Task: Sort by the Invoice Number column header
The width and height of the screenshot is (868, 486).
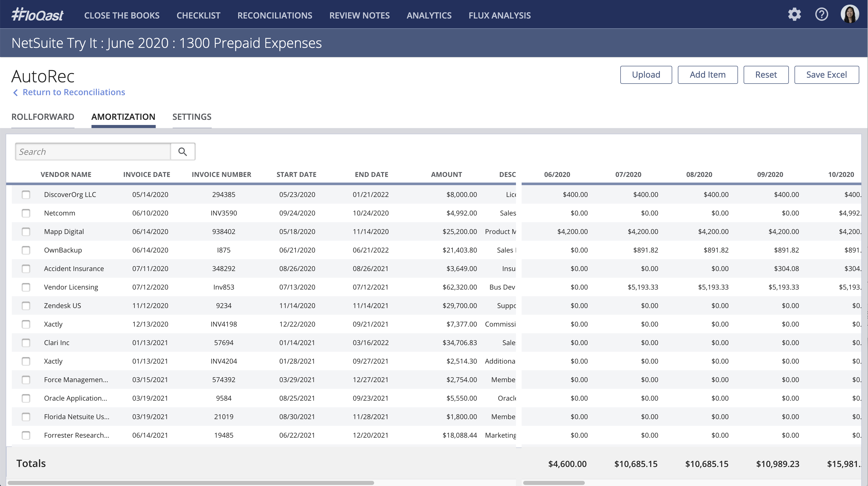Action: pyautogui.click(x=221, y=174)
